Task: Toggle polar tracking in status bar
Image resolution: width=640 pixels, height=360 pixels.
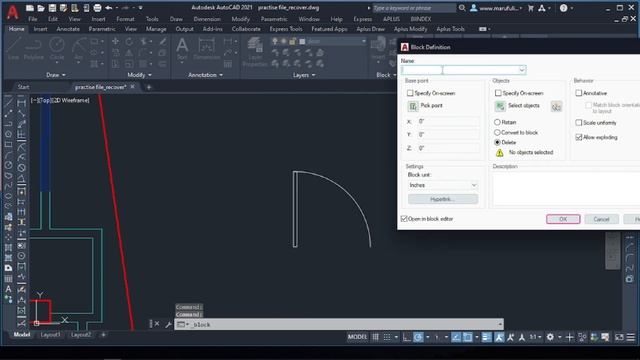Action: [418, 337]
